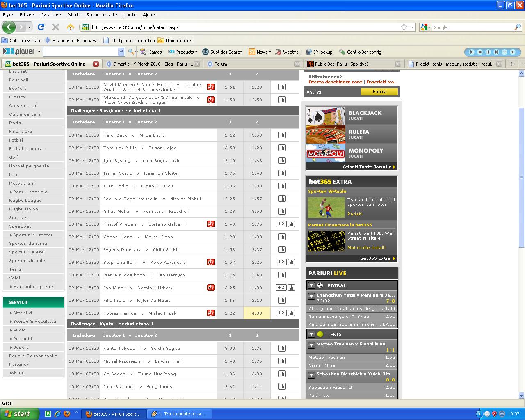Viewport: 525px width, 420px height.
Task: Switch to Predictii tenis tab
Action: coord(454,64)
